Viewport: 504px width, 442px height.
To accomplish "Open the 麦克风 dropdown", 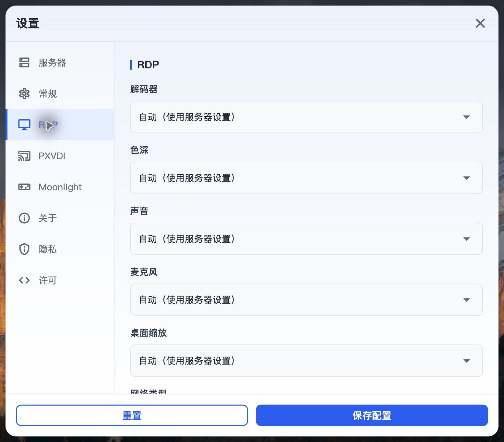I will [x=306, y=300].
